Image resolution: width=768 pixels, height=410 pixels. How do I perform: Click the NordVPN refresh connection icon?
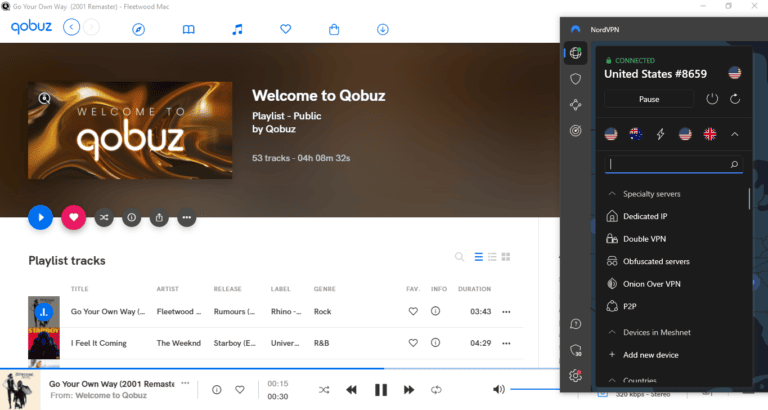(x=735, y=99)
